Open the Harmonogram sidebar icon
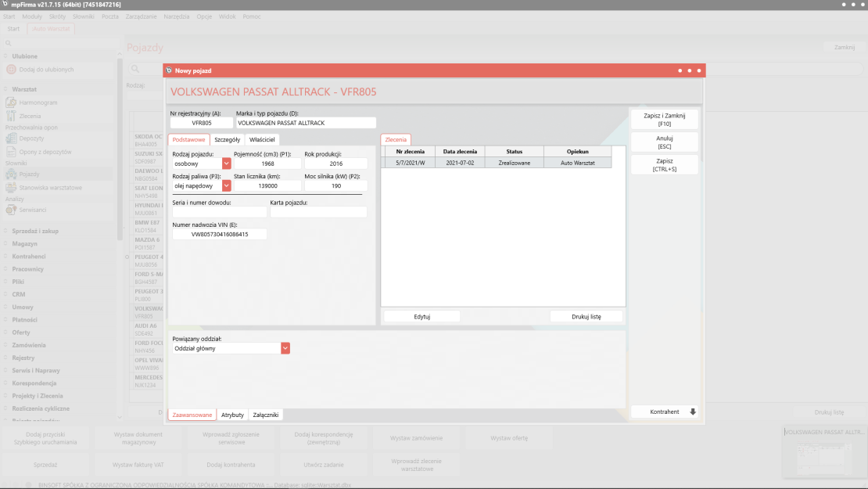 tap(11, 102)
